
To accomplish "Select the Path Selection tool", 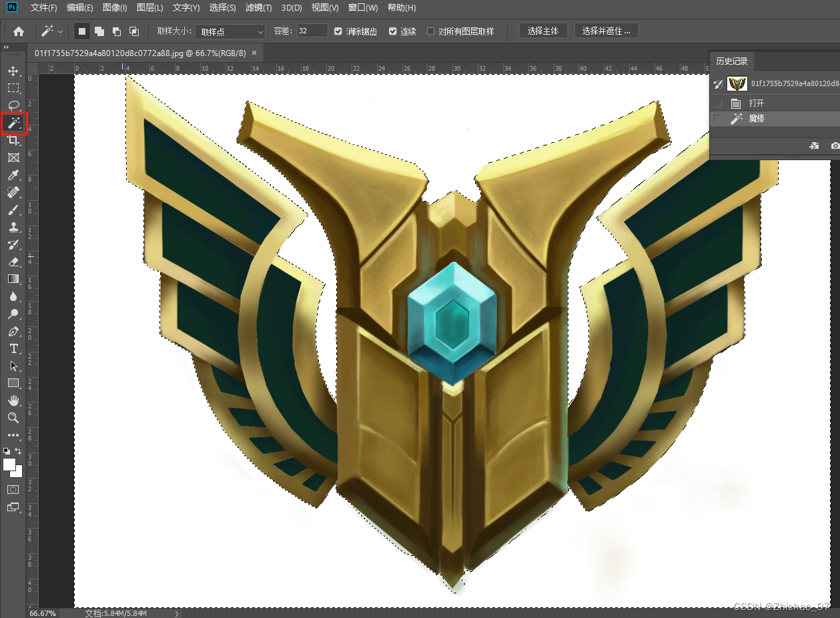I will point(13,366).
